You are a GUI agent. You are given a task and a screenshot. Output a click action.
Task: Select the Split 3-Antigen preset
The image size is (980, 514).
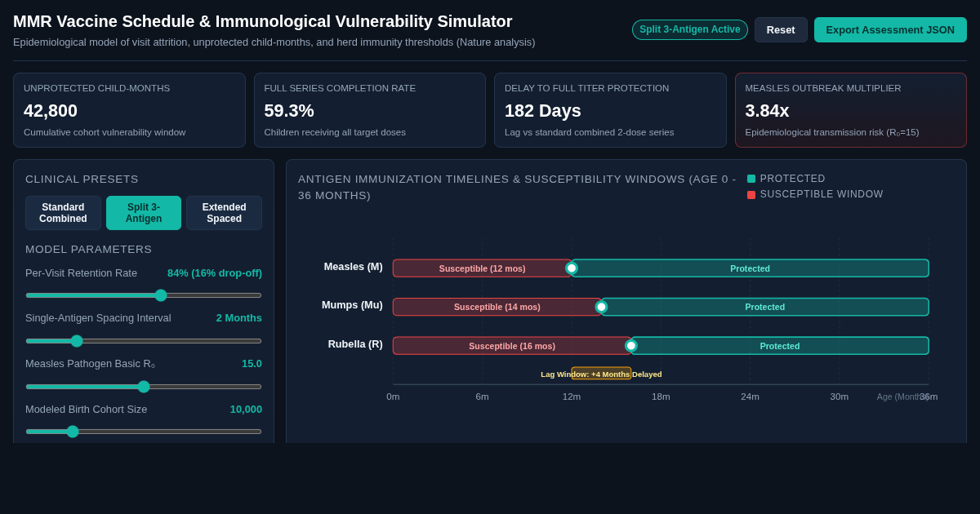click(144, 213)
